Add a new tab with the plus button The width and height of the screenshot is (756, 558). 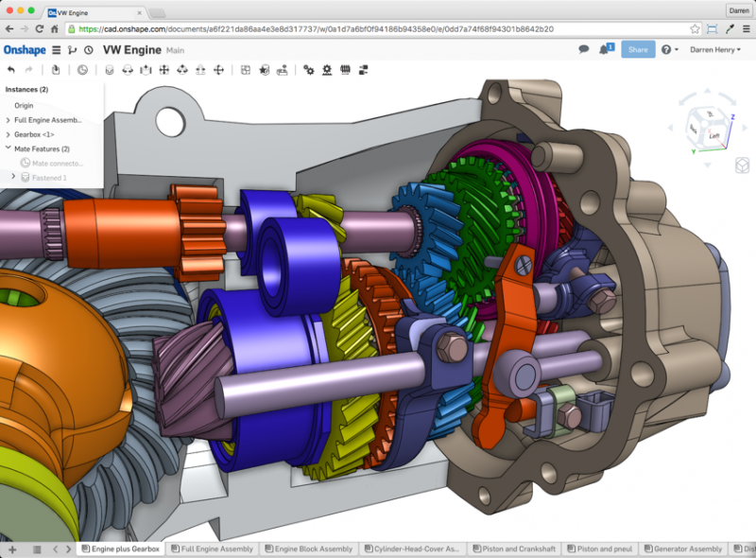pos(12,549)
